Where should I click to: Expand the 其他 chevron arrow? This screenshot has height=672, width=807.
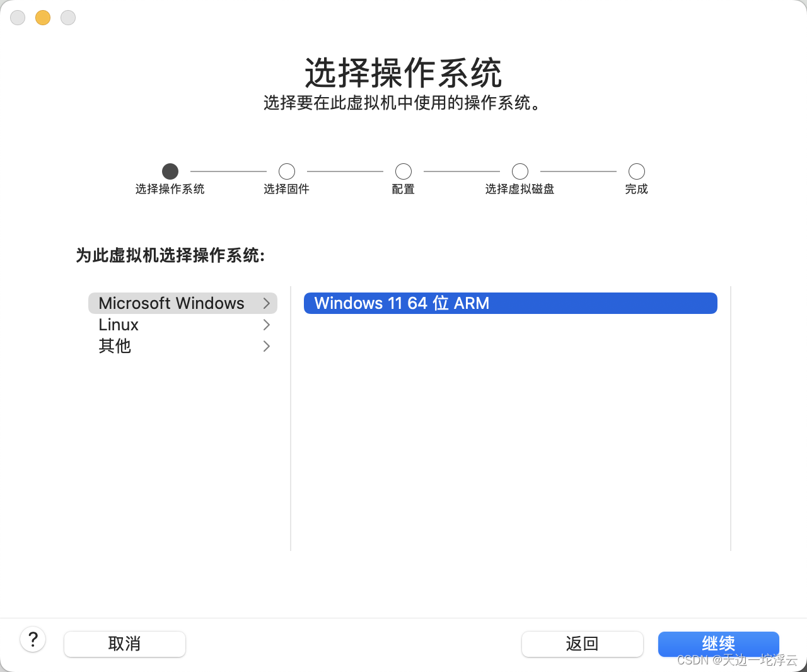[267, 346]
